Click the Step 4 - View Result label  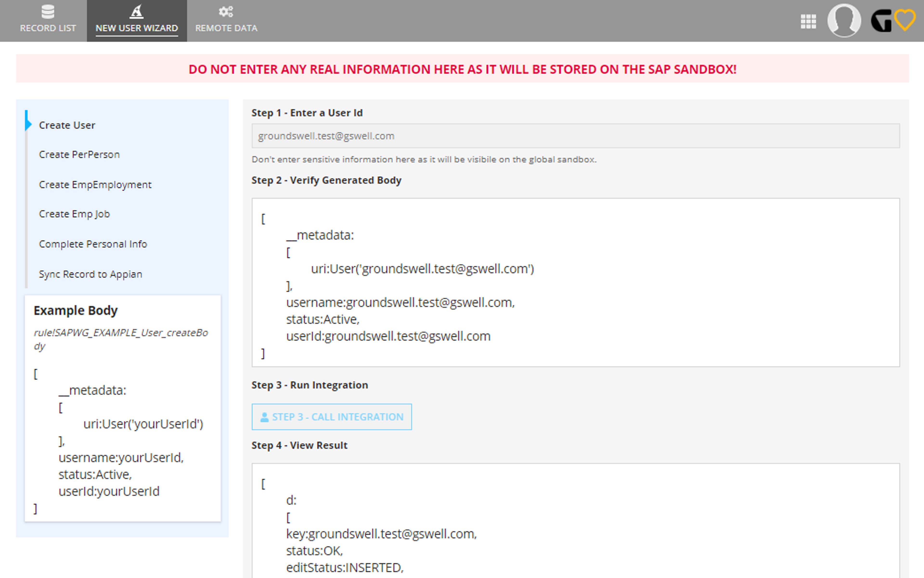(x=299, y=445)
